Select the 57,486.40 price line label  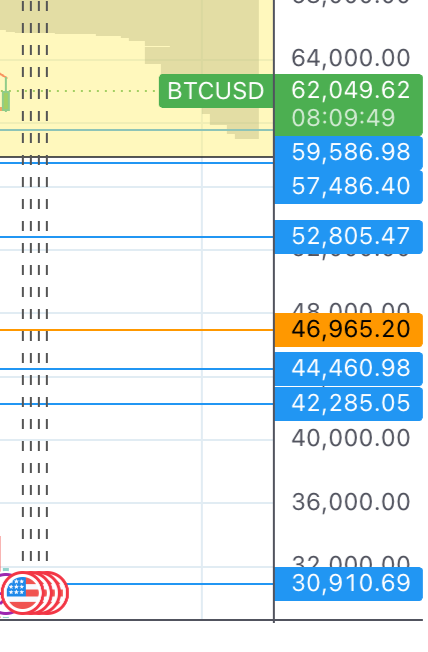(x=349, y=186)
